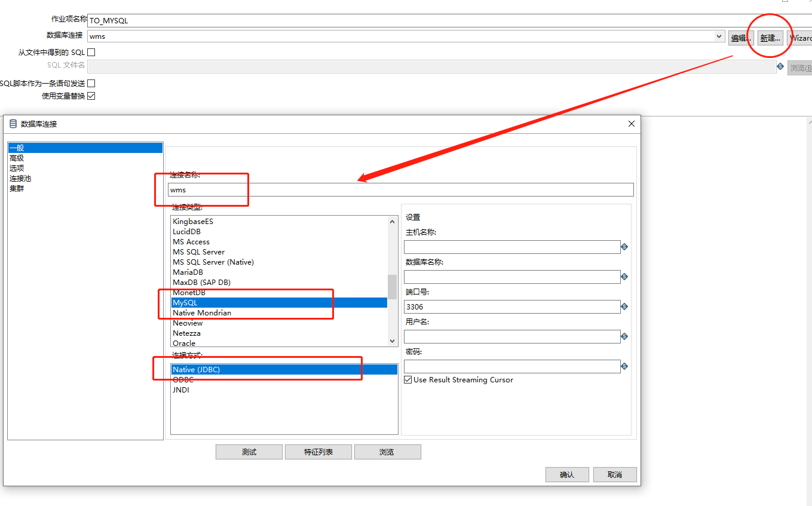812x506 pixels.
Task: Click the variable icon beside the 密码 field
Action: [624, 366]
